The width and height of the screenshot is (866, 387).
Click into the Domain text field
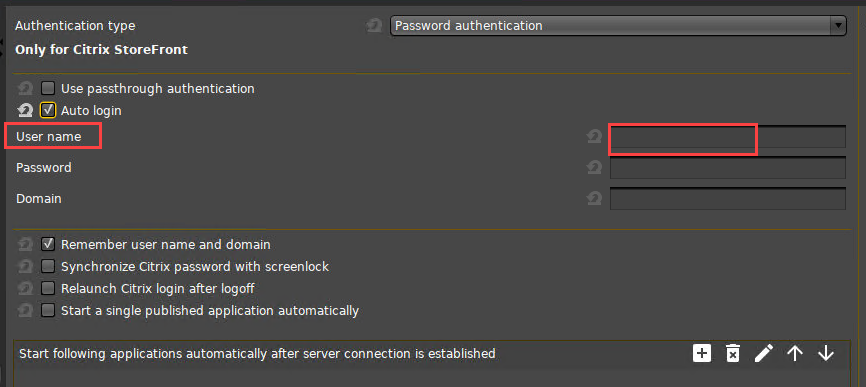pos(728,199)
